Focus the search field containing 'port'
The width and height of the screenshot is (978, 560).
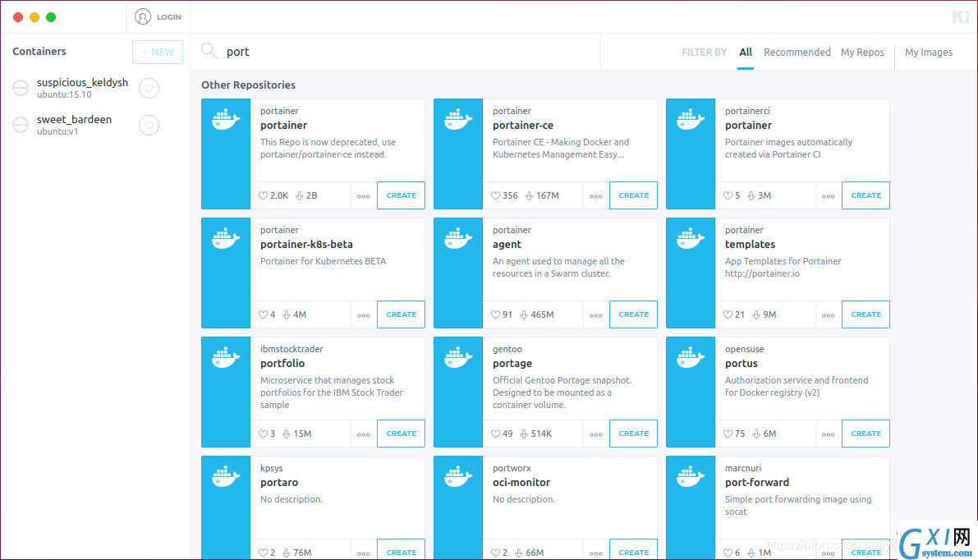[x=409, y=52]
